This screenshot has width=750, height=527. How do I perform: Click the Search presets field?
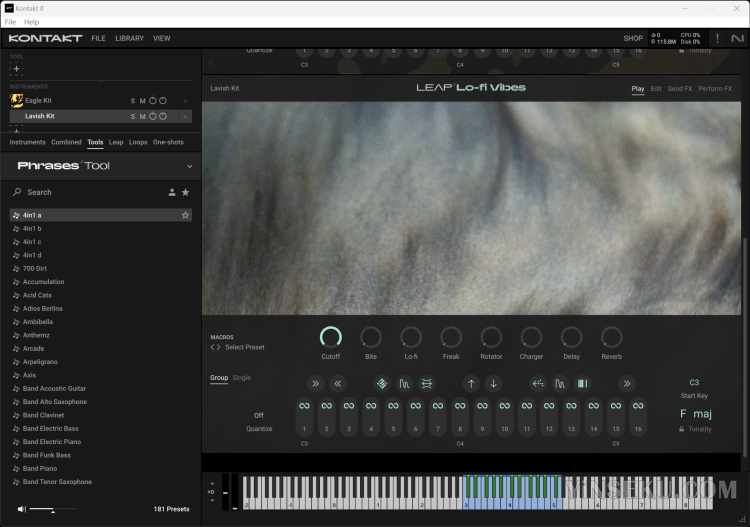click(x=86, y=192)
